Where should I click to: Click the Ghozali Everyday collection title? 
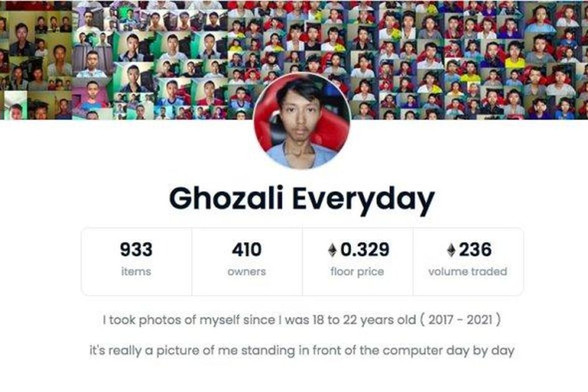(302, 199)
